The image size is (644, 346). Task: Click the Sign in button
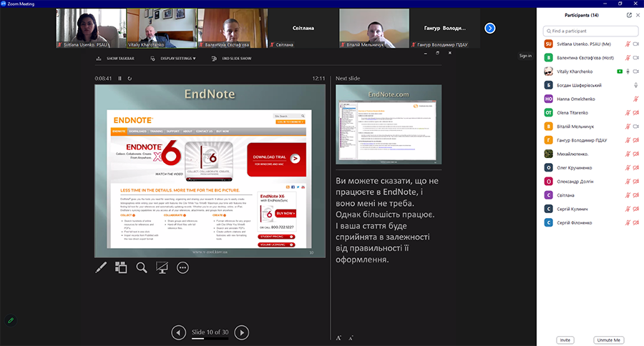(x=525, y=56)
